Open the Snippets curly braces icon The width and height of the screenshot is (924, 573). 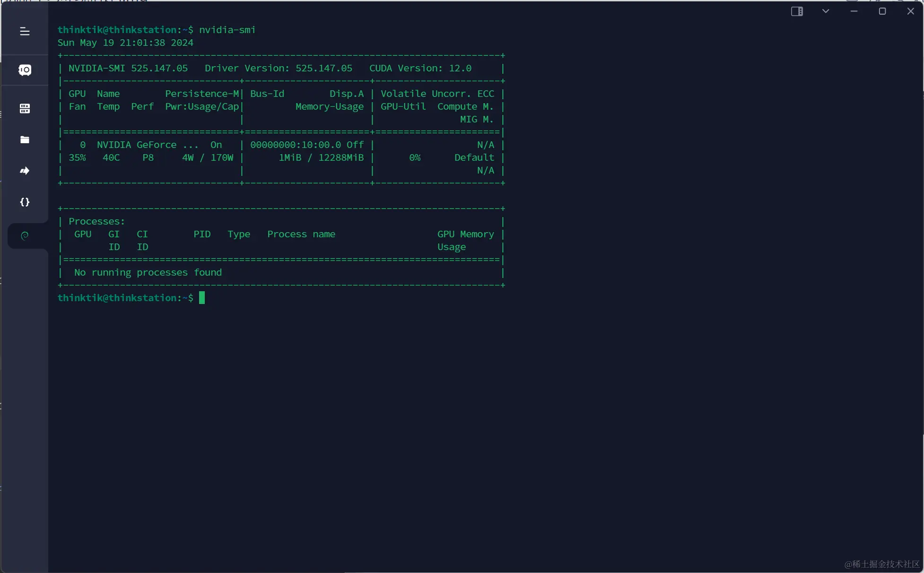coord(25,202)
